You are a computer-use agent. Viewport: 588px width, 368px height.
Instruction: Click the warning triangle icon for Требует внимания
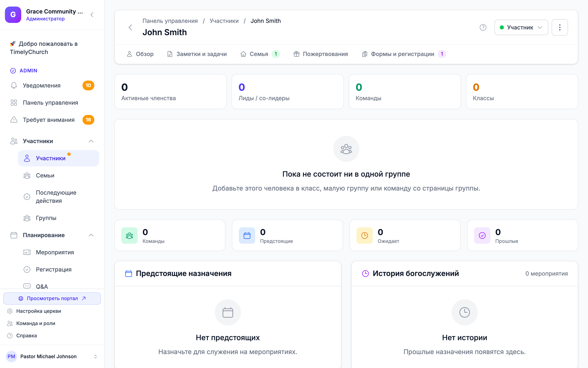pos(14,120)
